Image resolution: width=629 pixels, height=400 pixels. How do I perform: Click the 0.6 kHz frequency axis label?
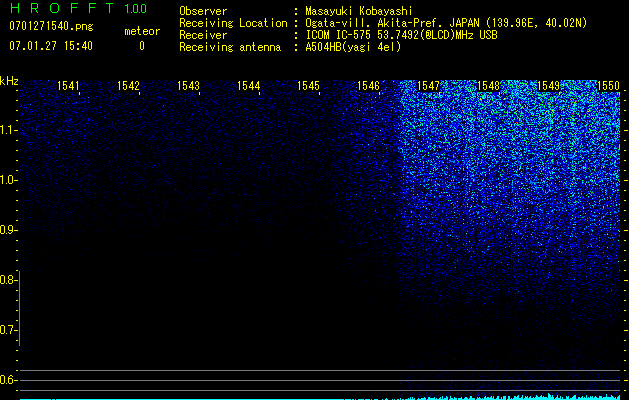(x=7, y=380)
